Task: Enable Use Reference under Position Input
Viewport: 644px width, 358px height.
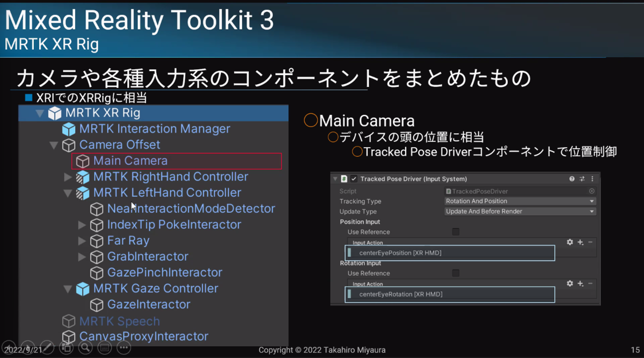Action: (456, 232)
